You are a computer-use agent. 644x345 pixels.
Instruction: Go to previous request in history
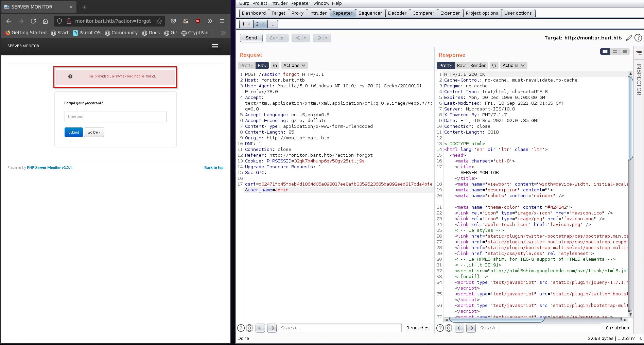point(298,38)
